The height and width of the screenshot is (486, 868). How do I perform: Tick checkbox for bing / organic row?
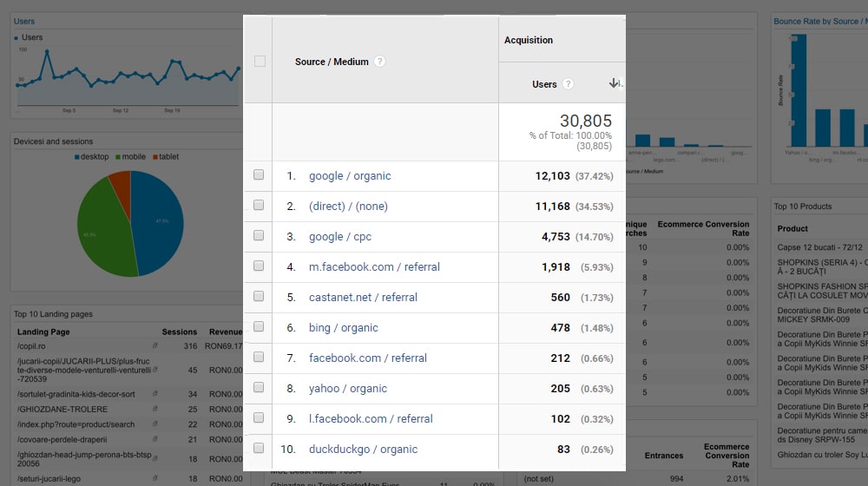(x=259, y=326)
